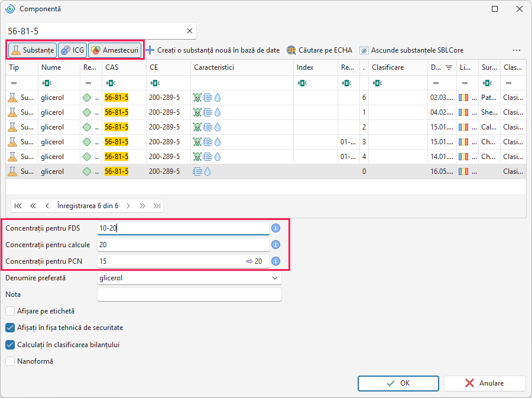Open the Nume column filter operator
The image size is (532, 398).
(47, 83)
